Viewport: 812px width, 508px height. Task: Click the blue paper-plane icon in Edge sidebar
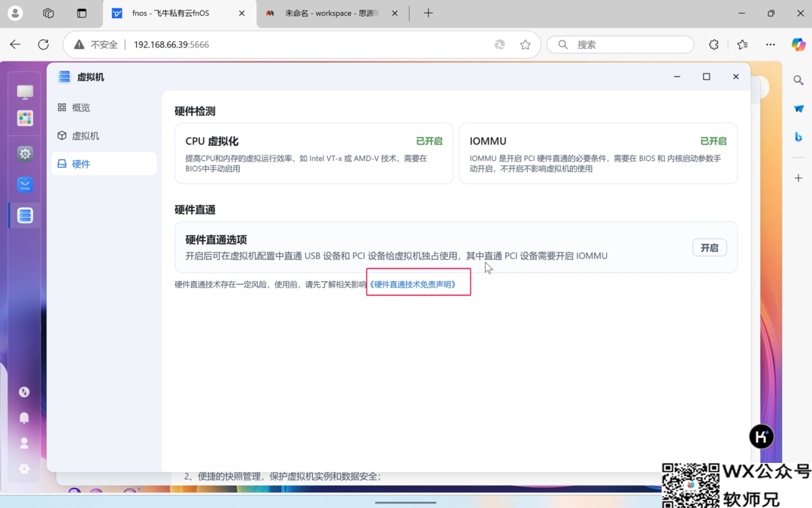click(798, 109)
